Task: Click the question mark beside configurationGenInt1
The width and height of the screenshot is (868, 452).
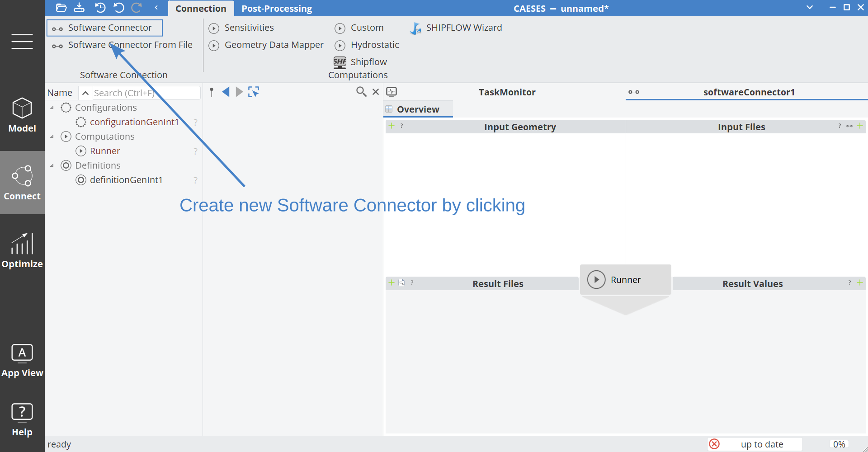Action: pyautogui.click(x=195, y=122)
